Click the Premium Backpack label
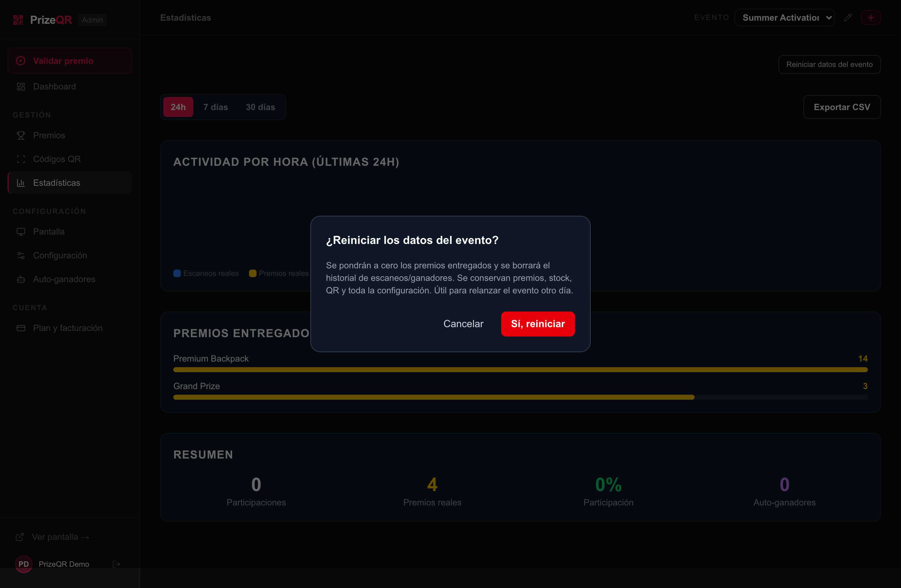Viewport: 901px width, 588px height. click(211, 359)
